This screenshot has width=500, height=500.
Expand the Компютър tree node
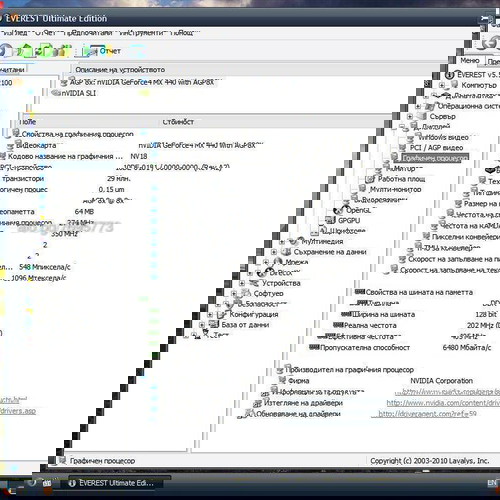tap(442, 85)
